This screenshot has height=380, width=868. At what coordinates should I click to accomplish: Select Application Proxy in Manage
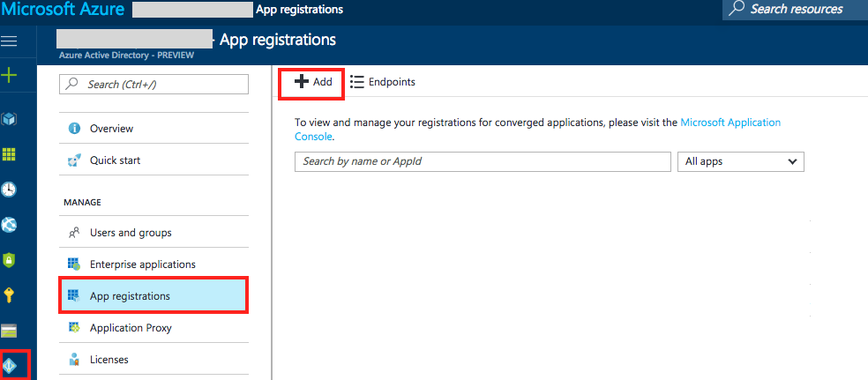[x=153, y=328]
